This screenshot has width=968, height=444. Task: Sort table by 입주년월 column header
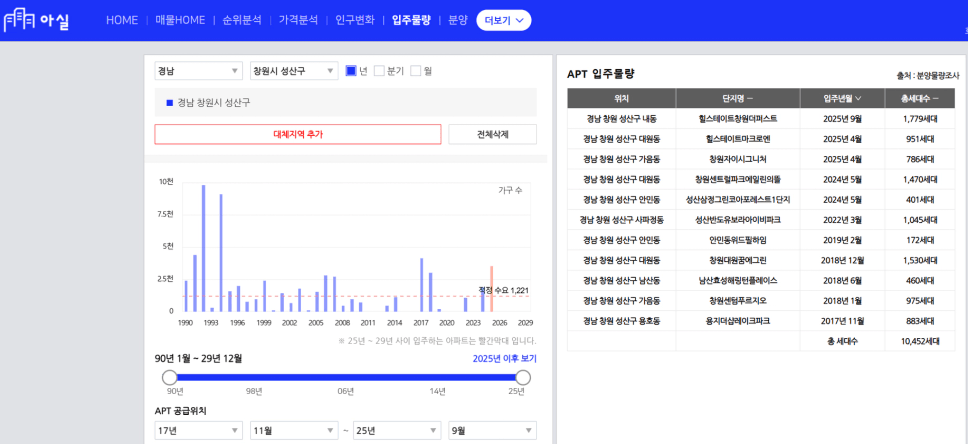[x=842, y=98]
